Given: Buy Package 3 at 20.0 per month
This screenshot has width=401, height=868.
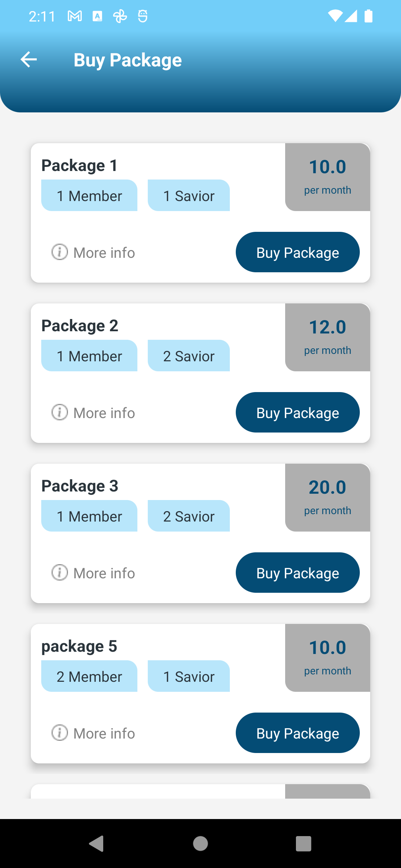Looking at the screenshot, I should 297,573.
